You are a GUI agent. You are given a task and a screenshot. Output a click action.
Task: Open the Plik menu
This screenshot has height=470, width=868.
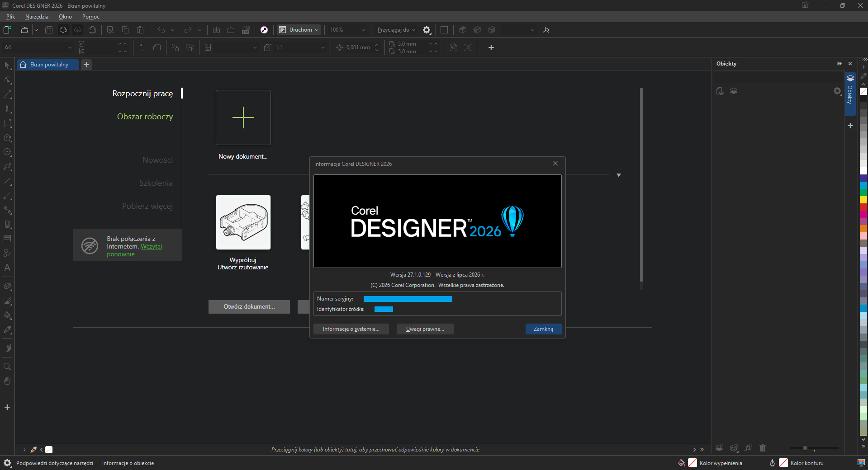tap(11, 17)
